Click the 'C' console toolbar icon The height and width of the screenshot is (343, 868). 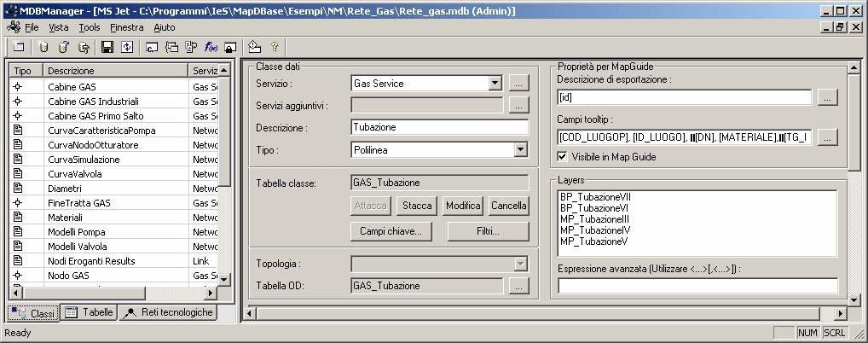tap(152, 47)
